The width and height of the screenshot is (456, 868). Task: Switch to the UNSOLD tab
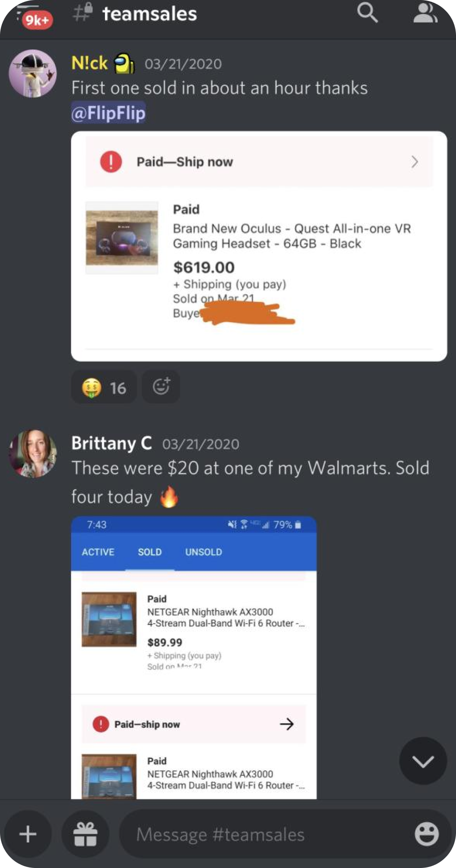pos(204,552)
